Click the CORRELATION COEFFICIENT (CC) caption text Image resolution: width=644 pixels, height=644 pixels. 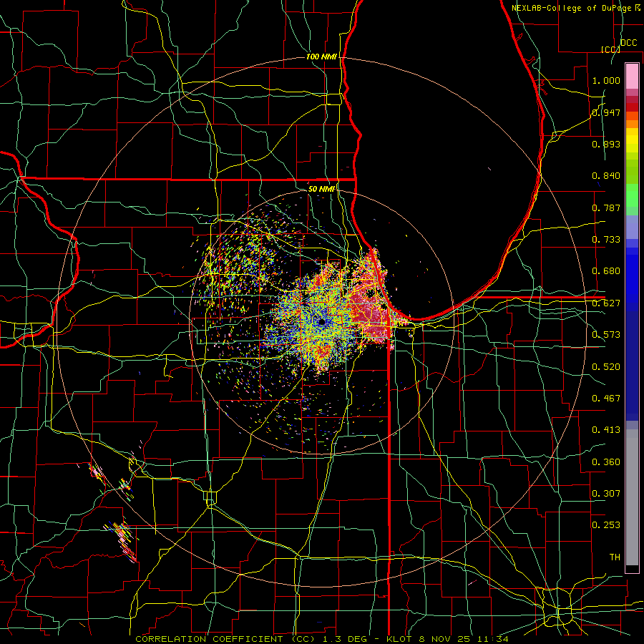pos(225,639)
